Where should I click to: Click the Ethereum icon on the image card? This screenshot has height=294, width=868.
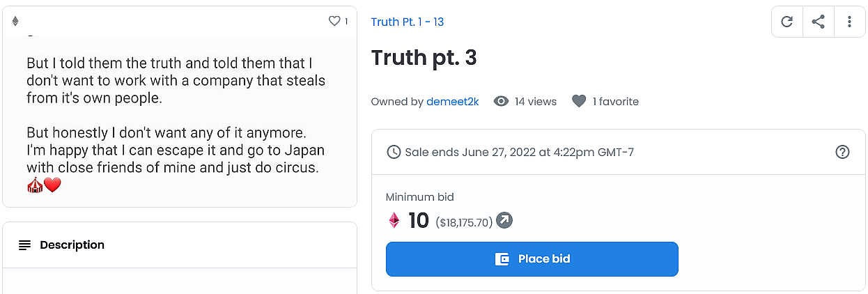pos(15,22)
